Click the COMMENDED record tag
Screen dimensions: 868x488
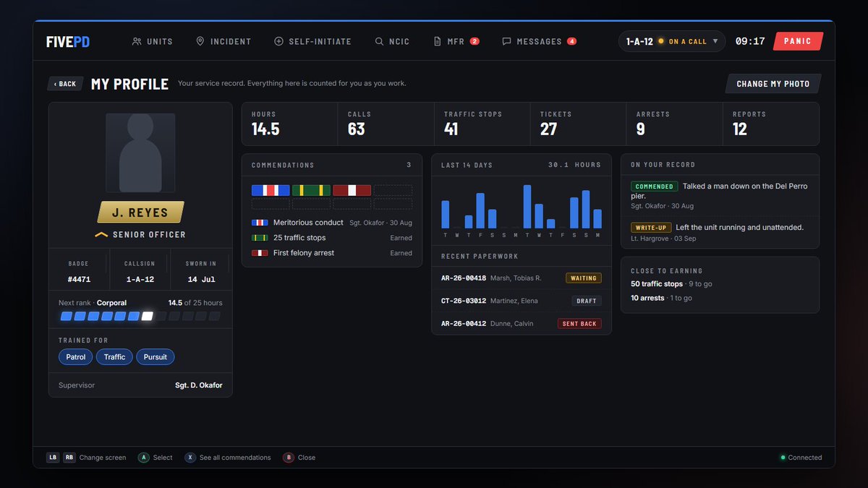pyautogui.click(x=655, y=187)
